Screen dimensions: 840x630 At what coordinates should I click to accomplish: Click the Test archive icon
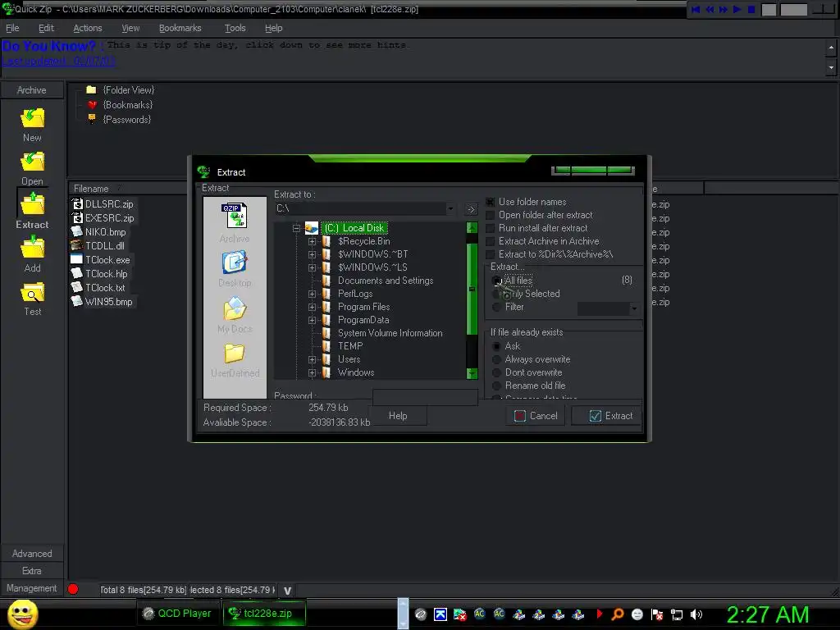point(32,293)
